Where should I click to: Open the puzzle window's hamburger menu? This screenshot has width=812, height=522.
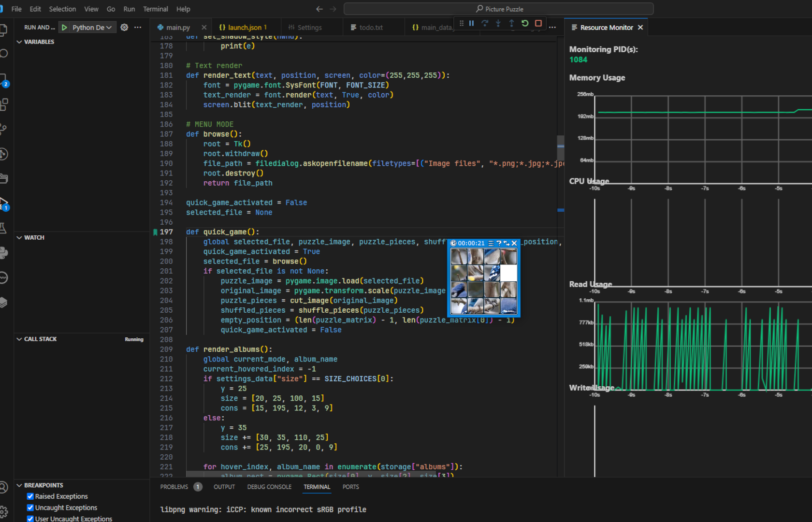click(x=491, y=243)
